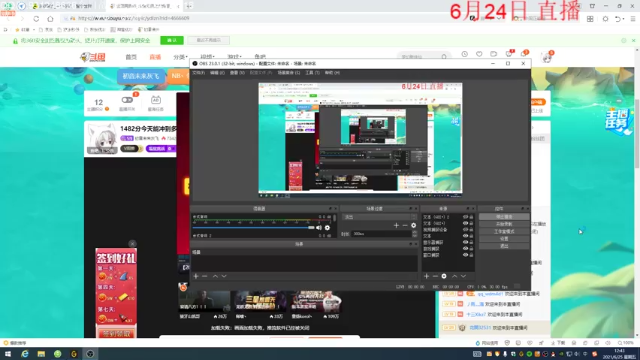Viewport: 640px width, 360px height.
Task: Lock the video capture device source
Action: [471, 230]
